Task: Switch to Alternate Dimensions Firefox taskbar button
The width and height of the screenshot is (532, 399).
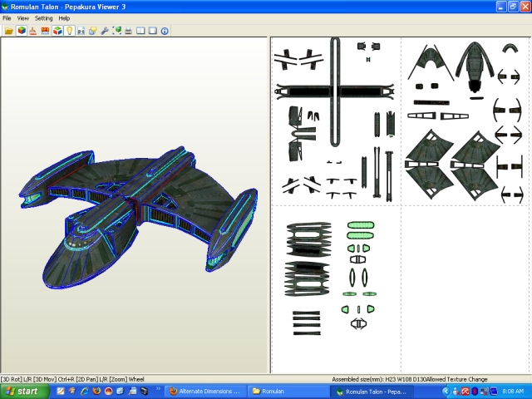Action: pos(205,392)
